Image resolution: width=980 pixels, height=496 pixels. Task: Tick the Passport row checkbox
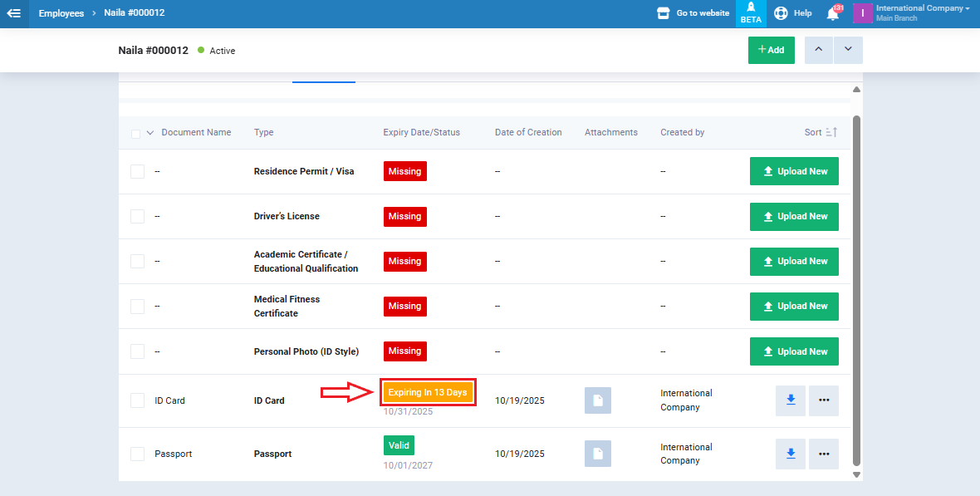[138, 454]
